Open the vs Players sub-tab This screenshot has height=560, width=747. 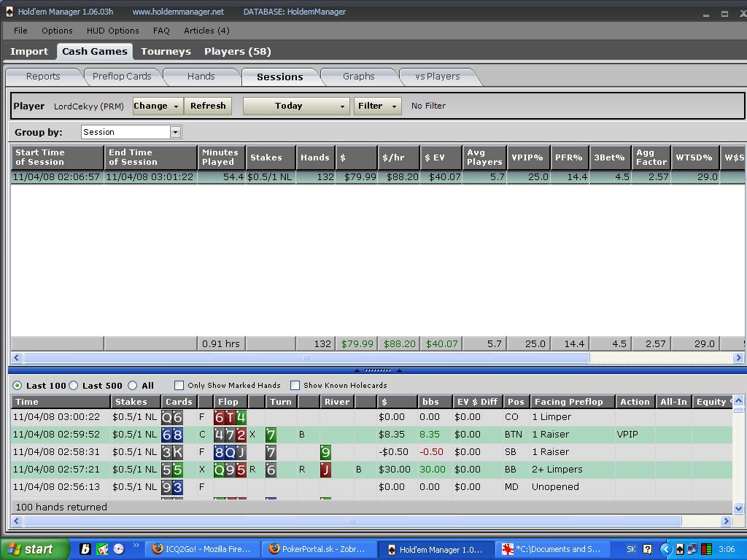[x=438, y=76]
